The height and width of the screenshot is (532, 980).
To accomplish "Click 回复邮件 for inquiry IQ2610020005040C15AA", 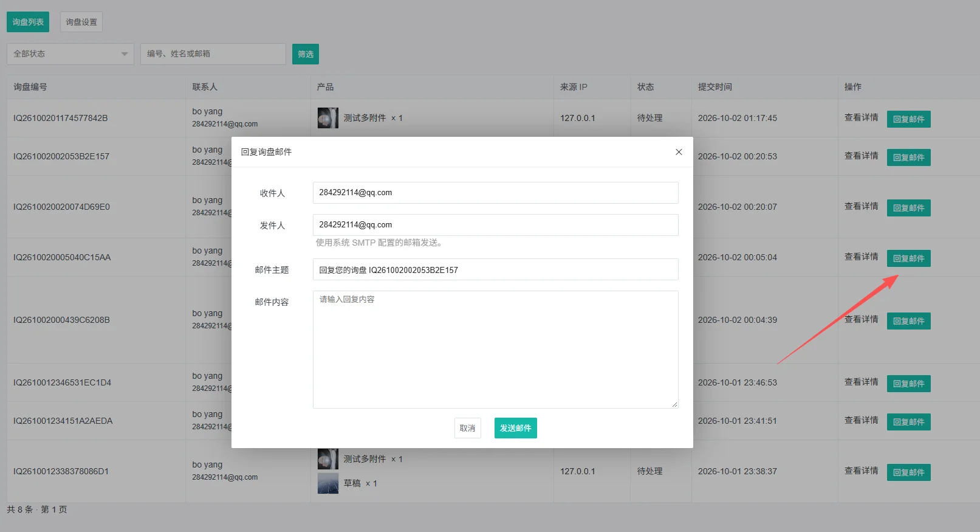I will click(x=909, y=258).
